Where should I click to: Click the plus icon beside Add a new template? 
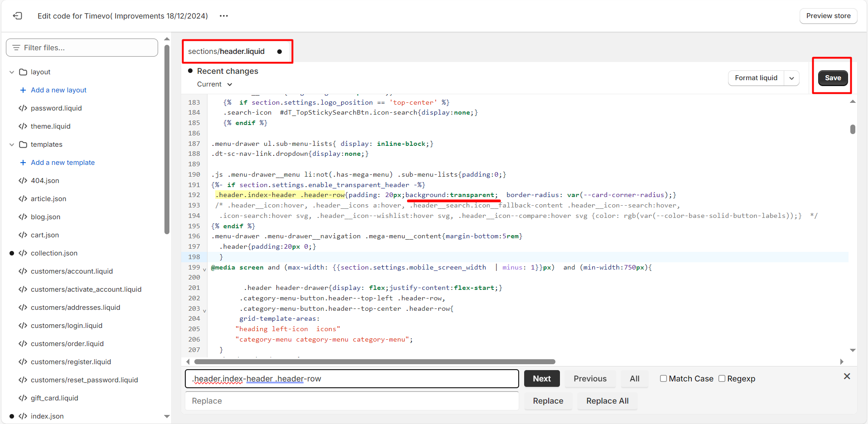[23, 163]
